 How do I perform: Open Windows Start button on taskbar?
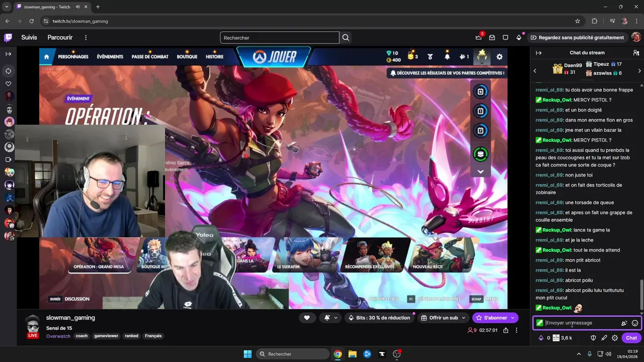[x=248, y=354]
